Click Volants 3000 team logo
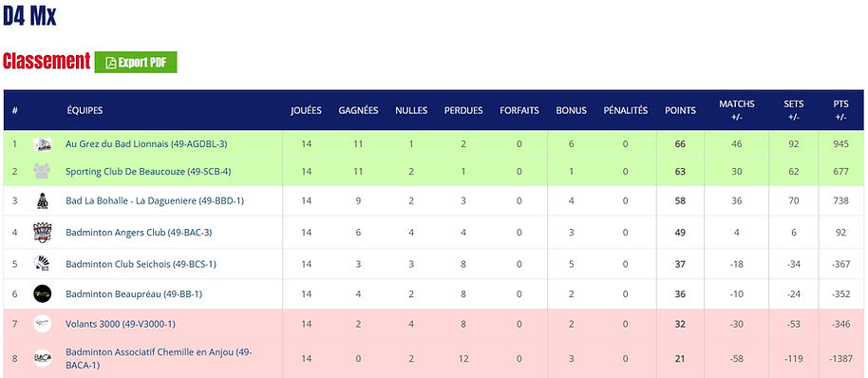The width and height of the screenshot is (868, 378). coord(42,324)
